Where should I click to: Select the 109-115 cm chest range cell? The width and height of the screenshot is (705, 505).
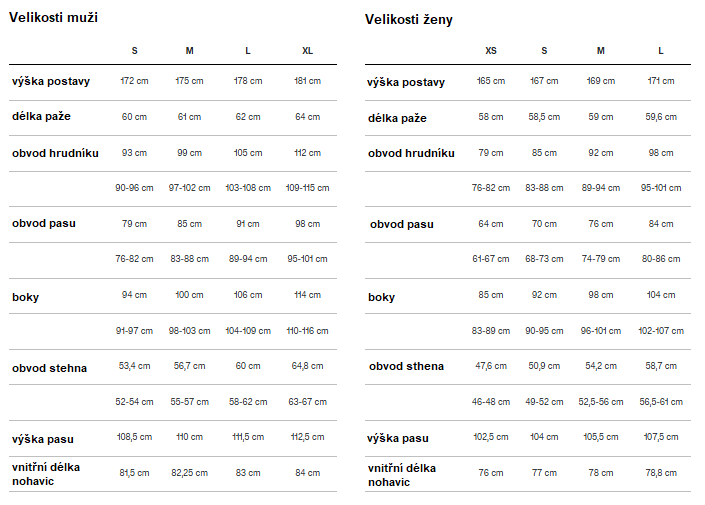(307, 188)
